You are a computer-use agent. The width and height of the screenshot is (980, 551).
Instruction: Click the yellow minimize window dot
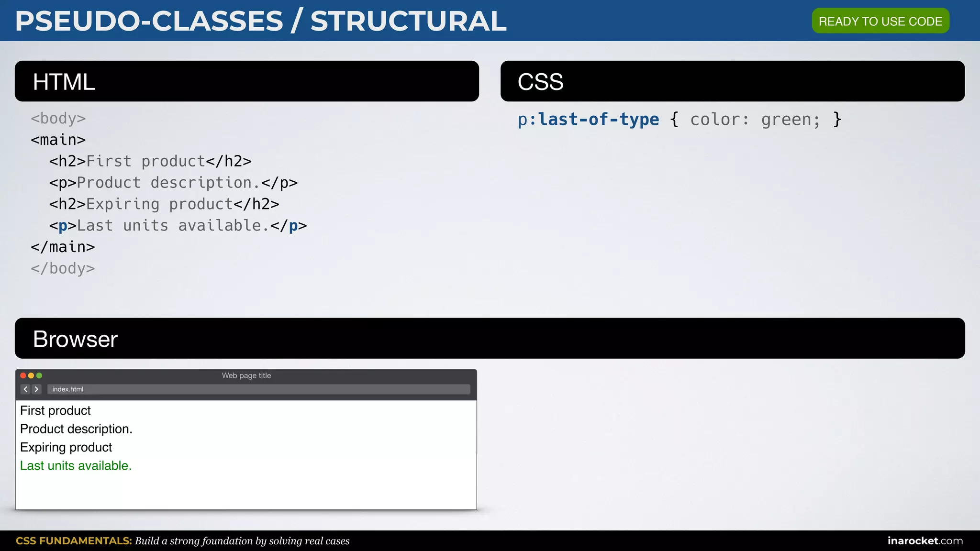tap(31, 375)
